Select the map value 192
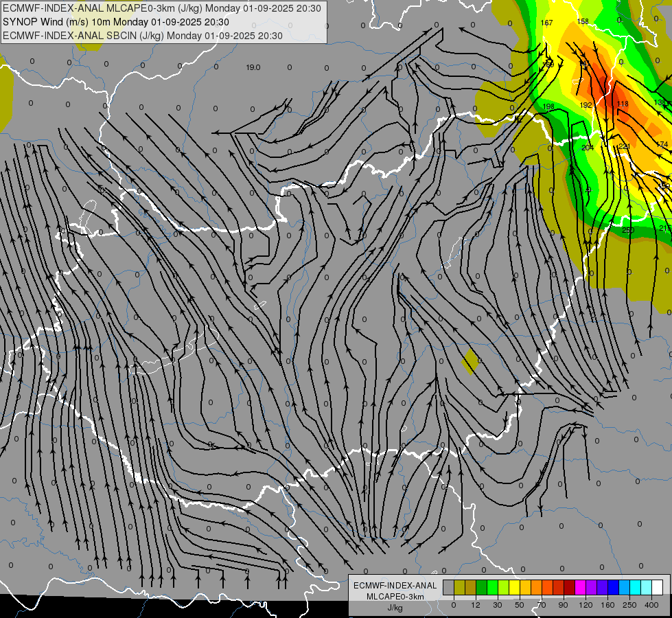Image resolution: width=672 pixels, height=618 pixels. click(586, 105)
